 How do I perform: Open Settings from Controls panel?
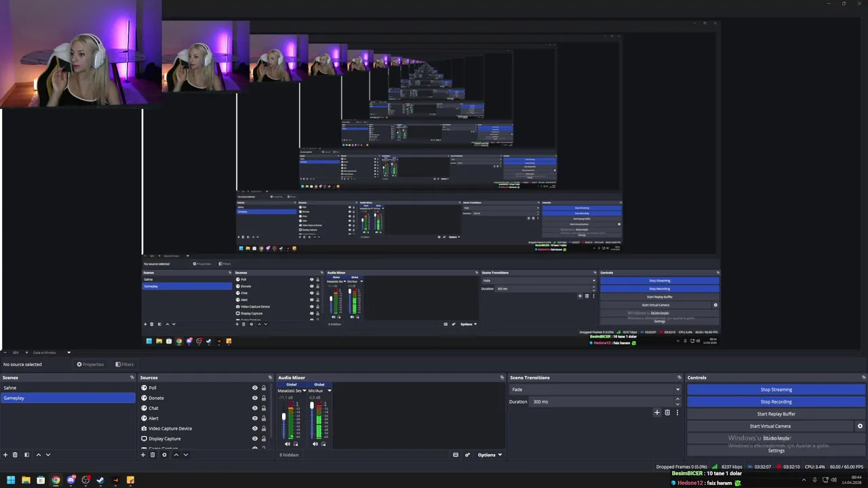tap(776, 451)
